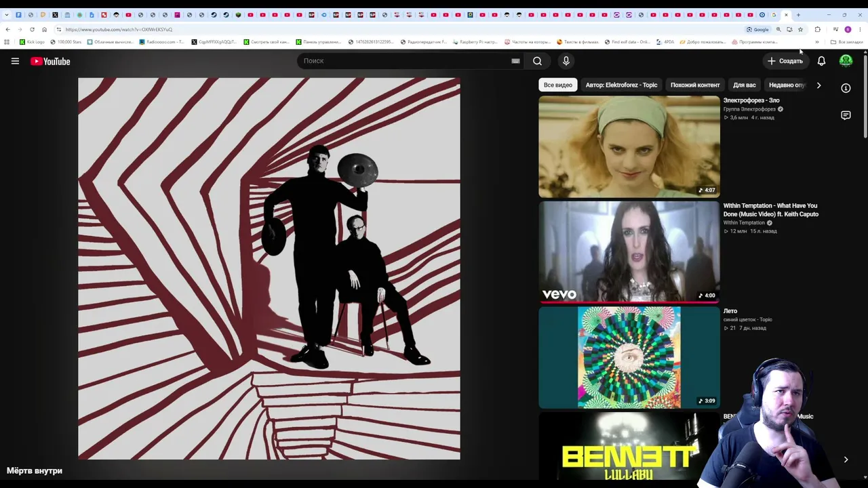Open Chrome three-dot menu

point(860,29)
